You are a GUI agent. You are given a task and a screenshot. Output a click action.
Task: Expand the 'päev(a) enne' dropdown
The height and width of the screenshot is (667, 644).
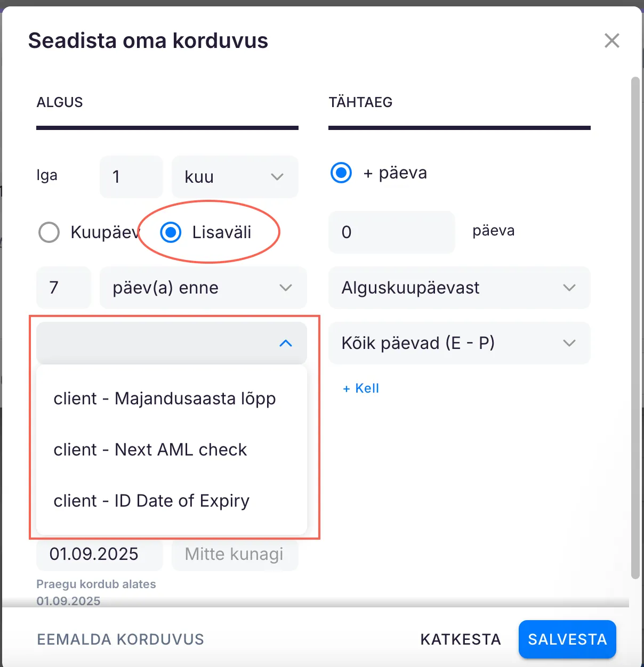(203, 288)
